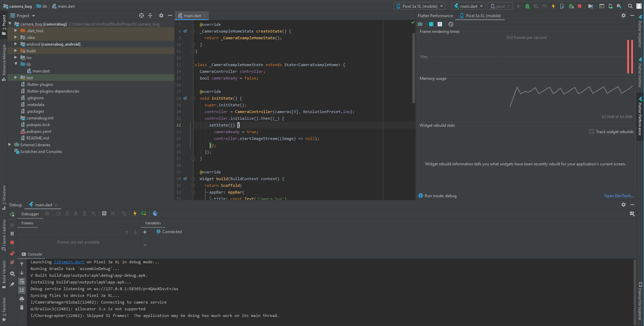Open the lib\main.dart link in the console
This screenshot has width=644, height=326.
69,262
